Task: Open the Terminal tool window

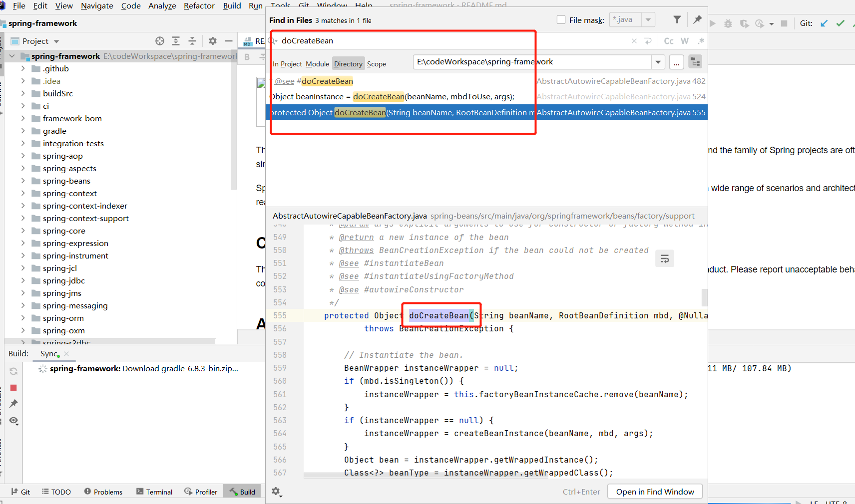Action: [x=154, y=492]
